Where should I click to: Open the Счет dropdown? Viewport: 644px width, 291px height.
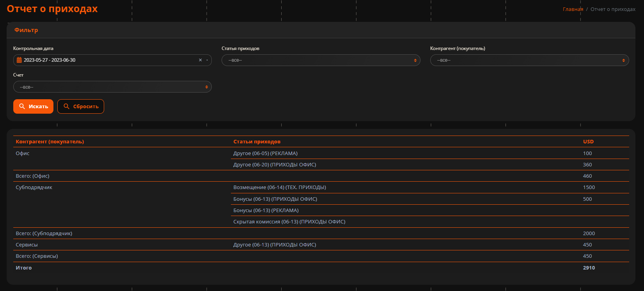tap(112, 87)
